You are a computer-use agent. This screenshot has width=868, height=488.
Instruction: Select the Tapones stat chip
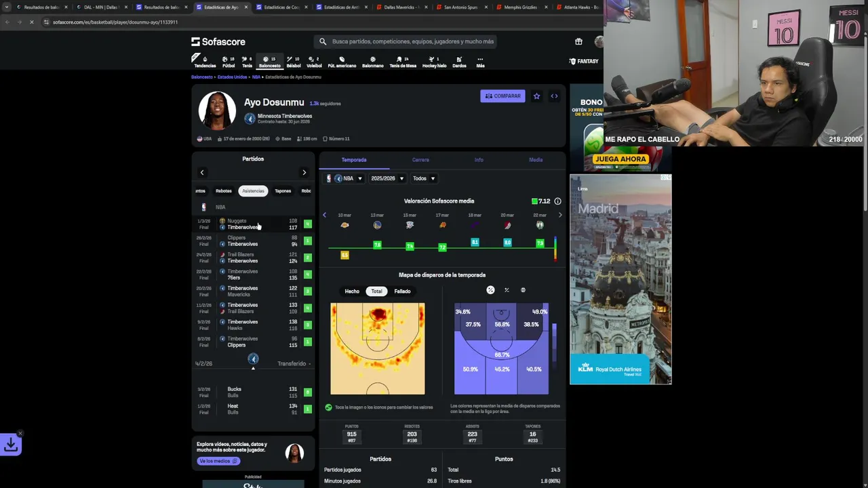click(283, 191)
